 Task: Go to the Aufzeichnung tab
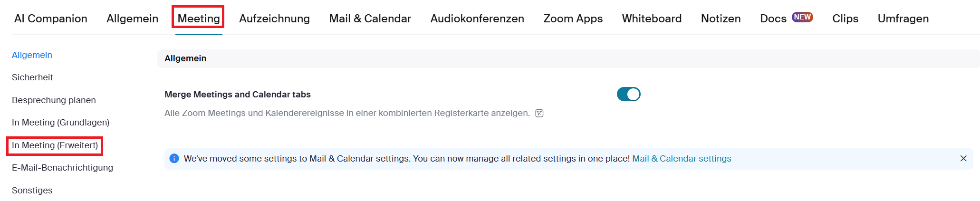(x=274, y=19)
